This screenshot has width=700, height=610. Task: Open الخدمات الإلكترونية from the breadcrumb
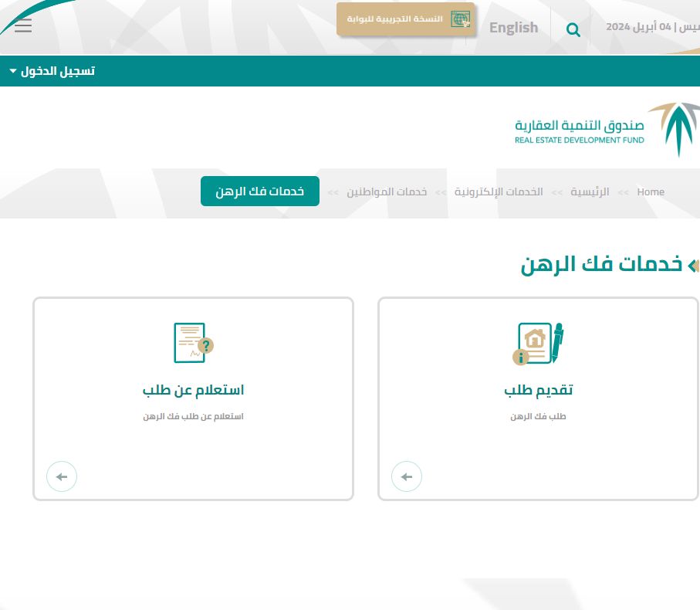(x=499, y=191)
